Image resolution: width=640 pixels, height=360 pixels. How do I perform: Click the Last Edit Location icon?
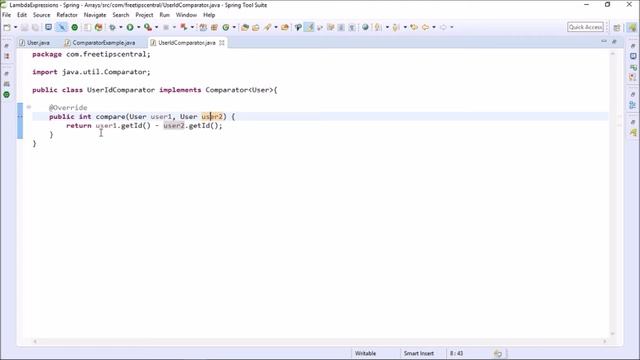coord(414,27)
